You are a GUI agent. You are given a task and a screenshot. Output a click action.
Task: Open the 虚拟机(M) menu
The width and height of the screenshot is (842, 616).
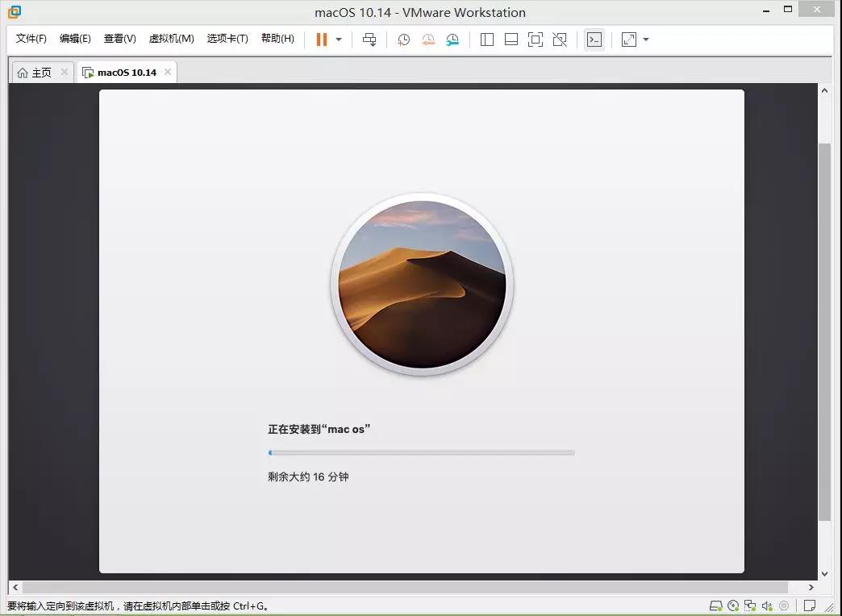pyautogui.click(x=171, y=39)
